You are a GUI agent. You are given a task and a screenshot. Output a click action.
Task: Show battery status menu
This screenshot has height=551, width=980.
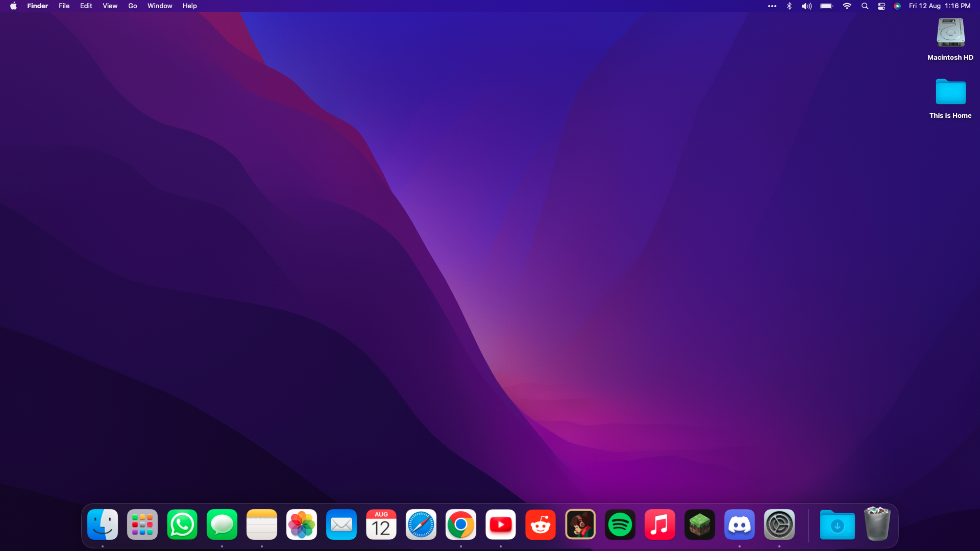coord(827,6)
